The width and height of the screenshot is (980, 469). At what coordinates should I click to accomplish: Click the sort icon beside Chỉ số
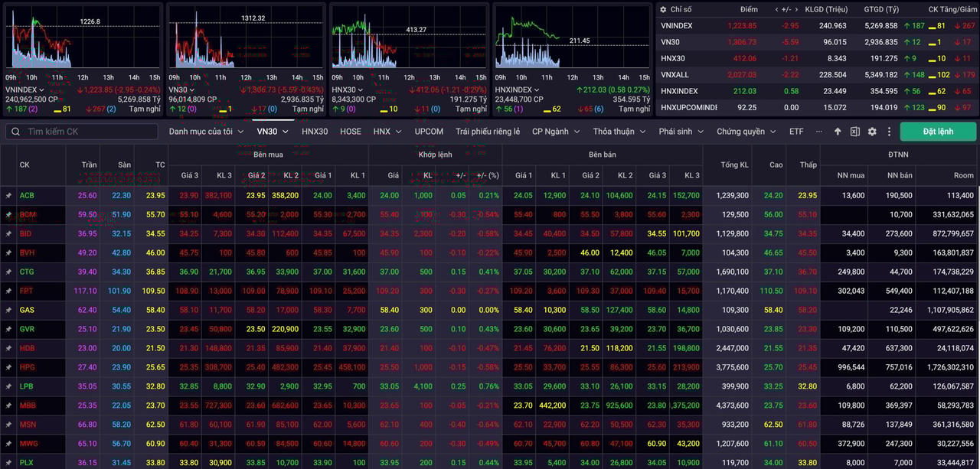pos(663,9)
